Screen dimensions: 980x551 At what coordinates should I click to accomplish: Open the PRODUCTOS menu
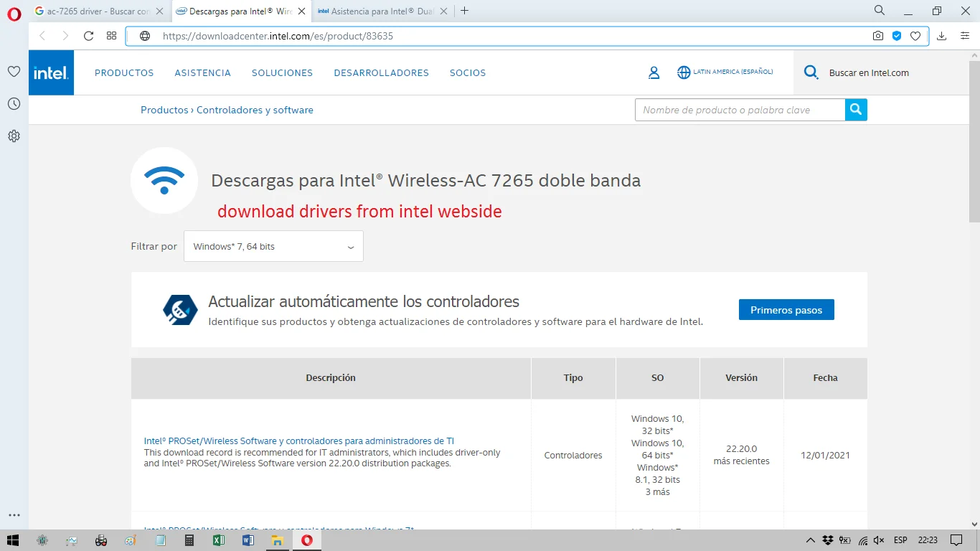[124, 72]
